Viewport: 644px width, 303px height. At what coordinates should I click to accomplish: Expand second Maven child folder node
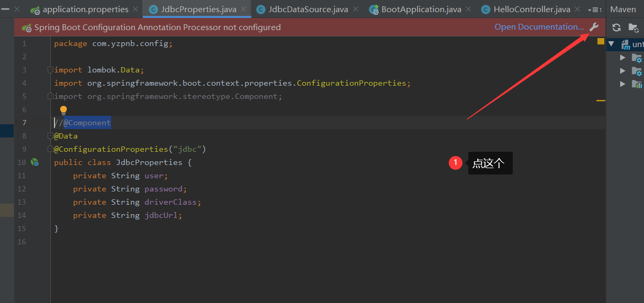point(623,70)
